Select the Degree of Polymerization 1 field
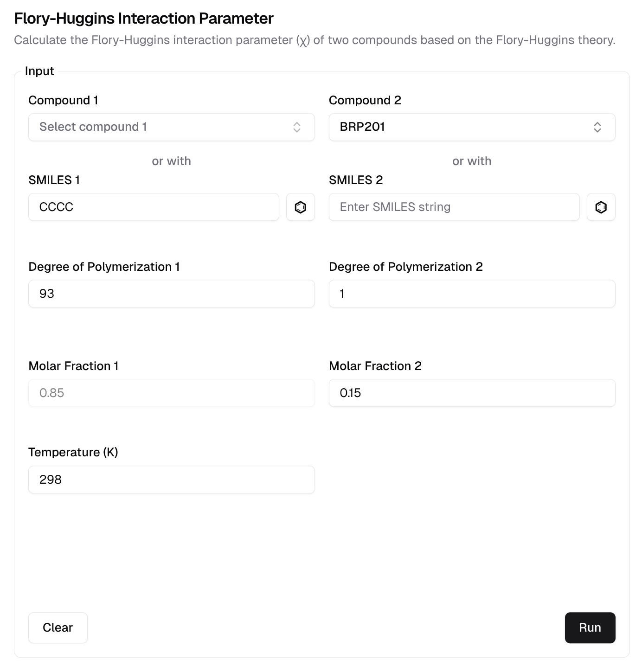The image size is (642, 672). click(x=171, y=294)
